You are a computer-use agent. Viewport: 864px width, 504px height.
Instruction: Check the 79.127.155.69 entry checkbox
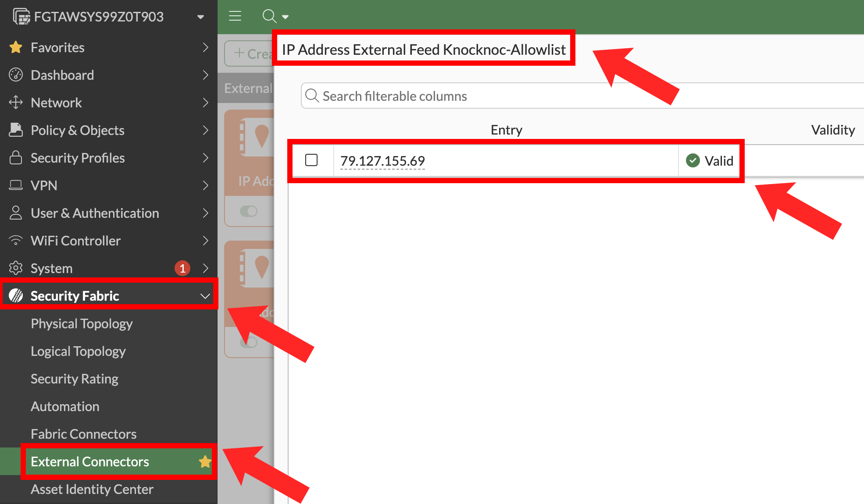pos(311,160)
